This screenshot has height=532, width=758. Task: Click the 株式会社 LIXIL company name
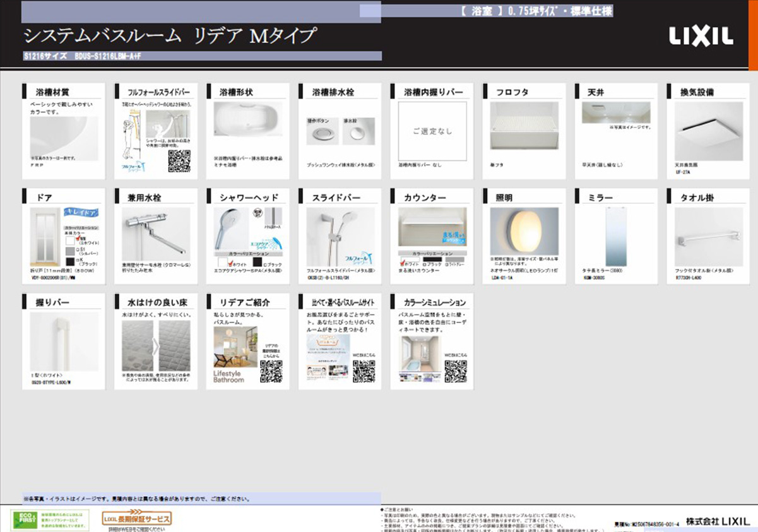point(718,521)
